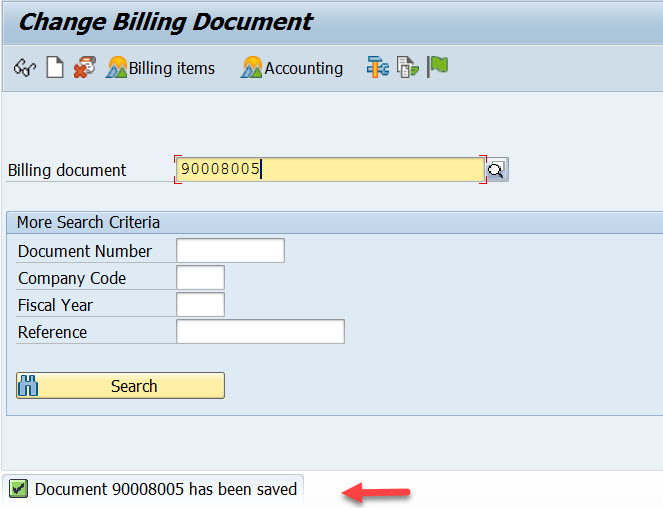Viewport: 663px width, 508px height.
Task: Click the green flag release icon
Action: [x=437, y=67]
